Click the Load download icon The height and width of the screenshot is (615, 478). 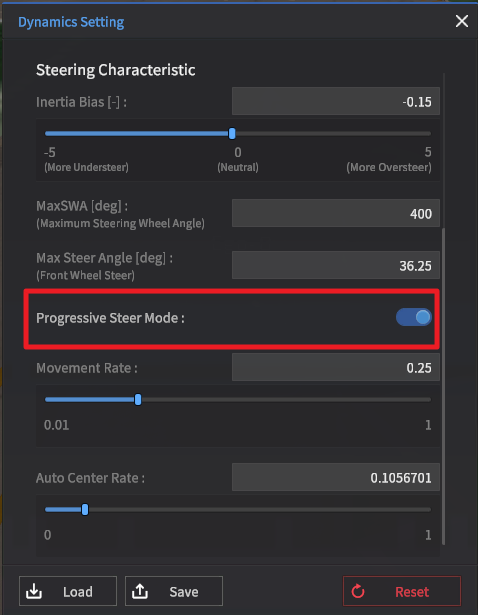(x=34, y=591)
